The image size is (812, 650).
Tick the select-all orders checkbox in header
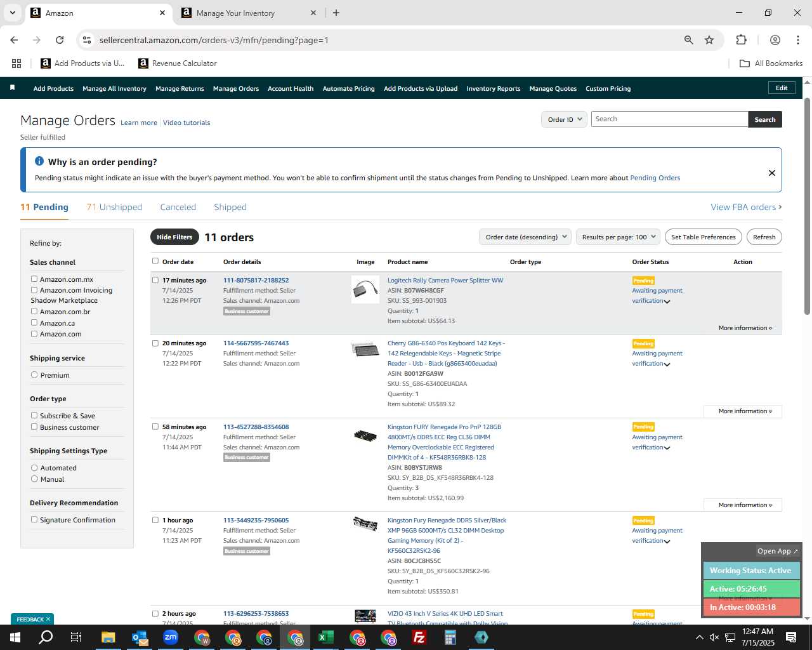click(155, 261)
